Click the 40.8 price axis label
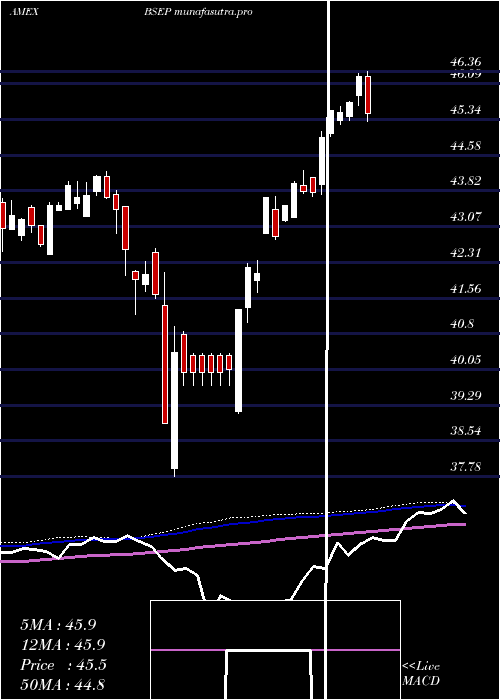 (x=462, y=324)
